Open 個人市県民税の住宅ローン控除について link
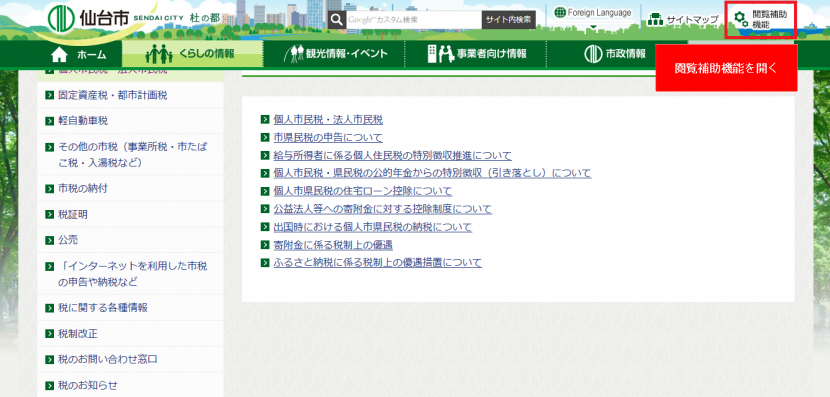 tap(363, 191)
